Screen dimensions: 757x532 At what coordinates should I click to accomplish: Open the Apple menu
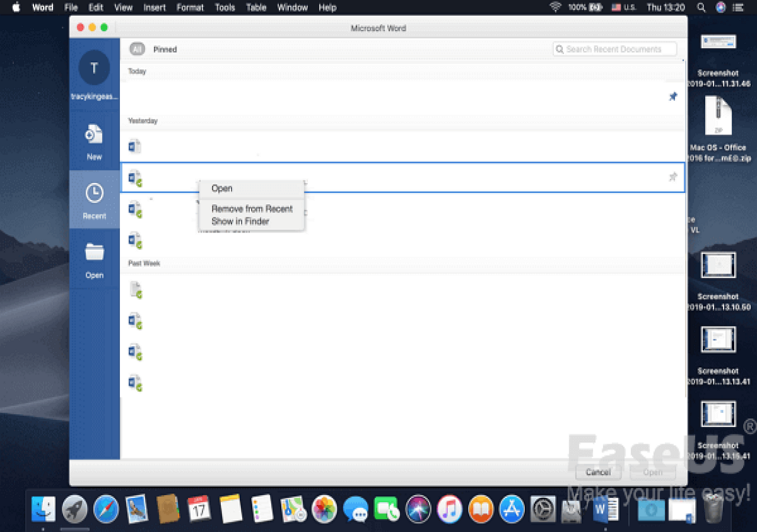click(16, 8)
